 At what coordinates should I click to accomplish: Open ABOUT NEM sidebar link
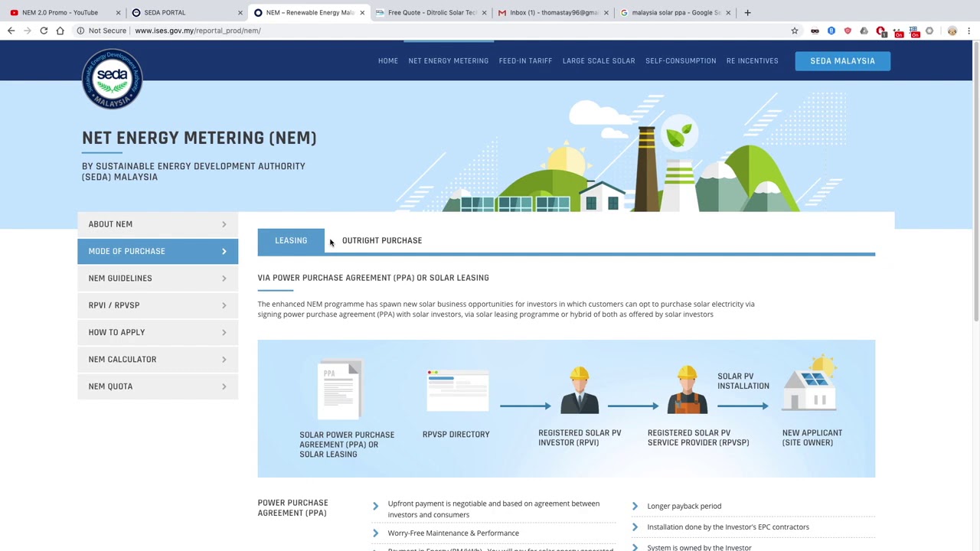pos(158,224)
